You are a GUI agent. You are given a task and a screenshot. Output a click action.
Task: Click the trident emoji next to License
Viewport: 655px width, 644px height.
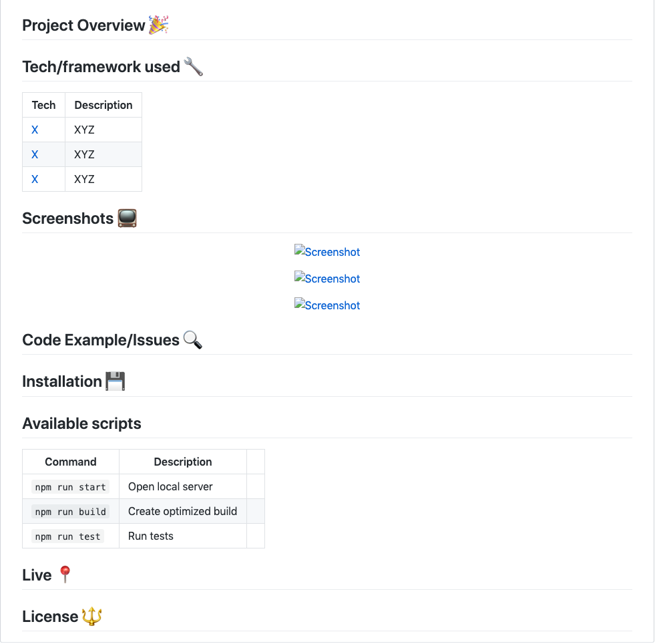pyautogui.click(x=91, y=616)
